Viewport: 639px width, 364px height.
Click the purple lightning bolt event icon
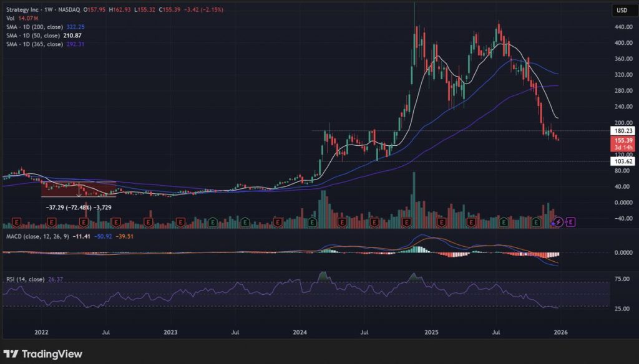point(559,221)
